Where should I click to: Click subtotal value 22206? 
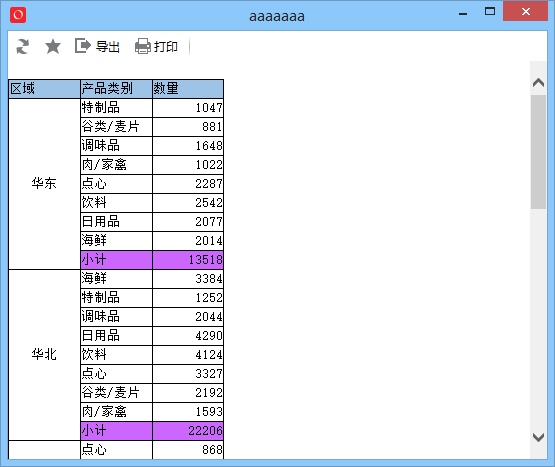[188, 431]
